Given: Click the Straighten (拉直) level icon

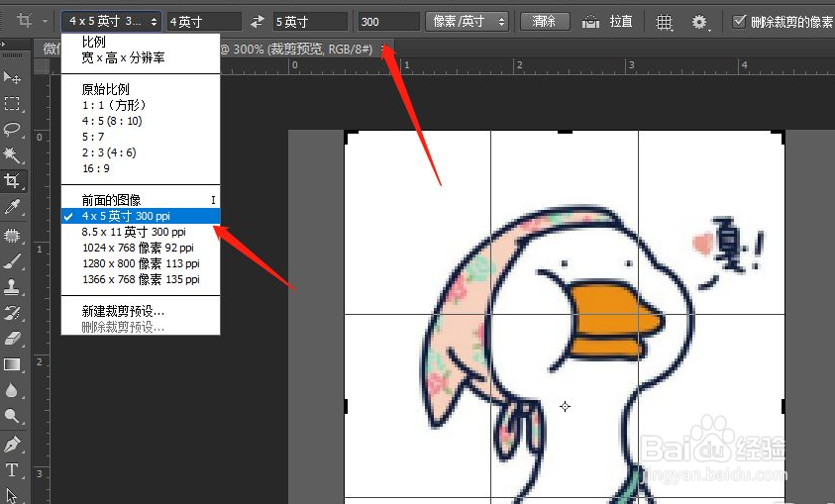Looking at the screenshot, I should pos(590,22).
